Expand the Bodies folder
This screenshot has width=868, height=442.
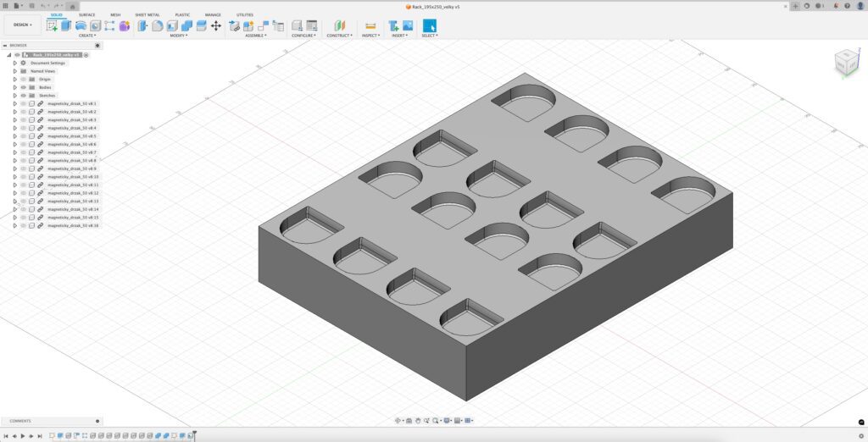15,87
